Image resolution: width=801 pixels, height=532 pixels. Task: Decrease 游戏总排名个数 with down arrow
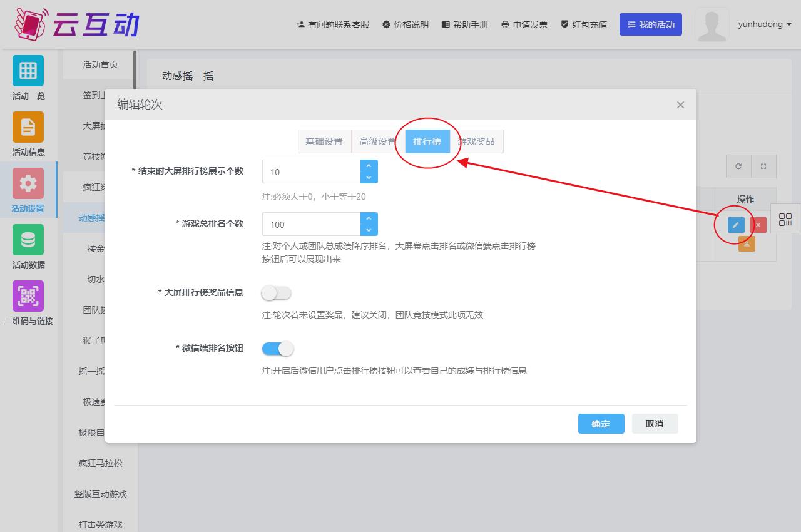click(x=369, y=230)
